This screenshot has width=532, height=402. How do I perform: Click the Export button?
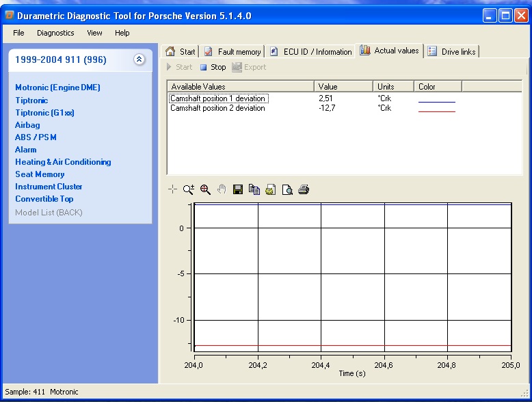pos(249,67)
